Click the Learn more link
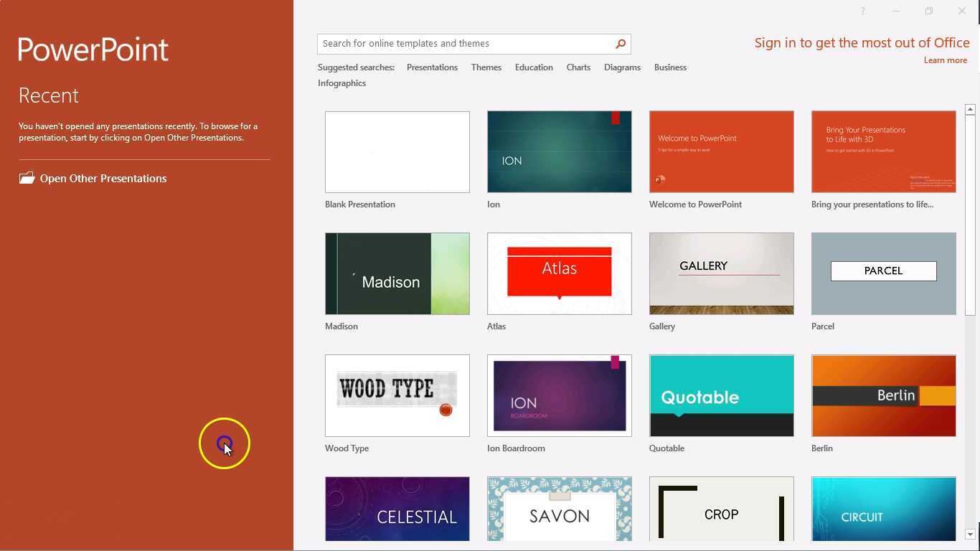Viewport: 980px width, 551px height. tap(946, 60)
